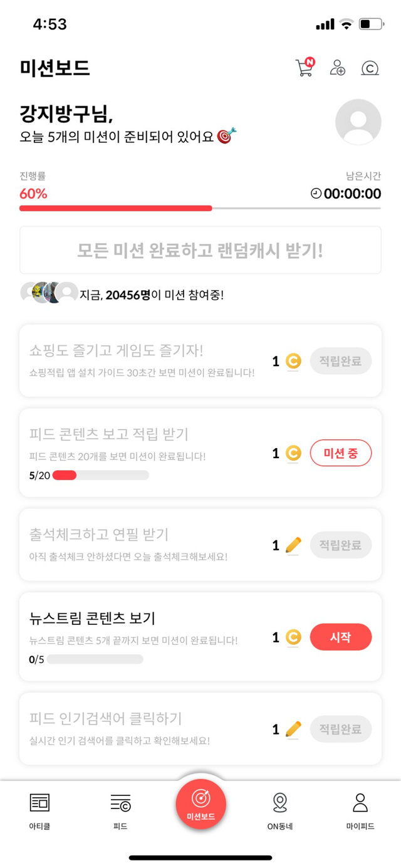
Task: Tap the profile avatar picture
Action: 358,122
